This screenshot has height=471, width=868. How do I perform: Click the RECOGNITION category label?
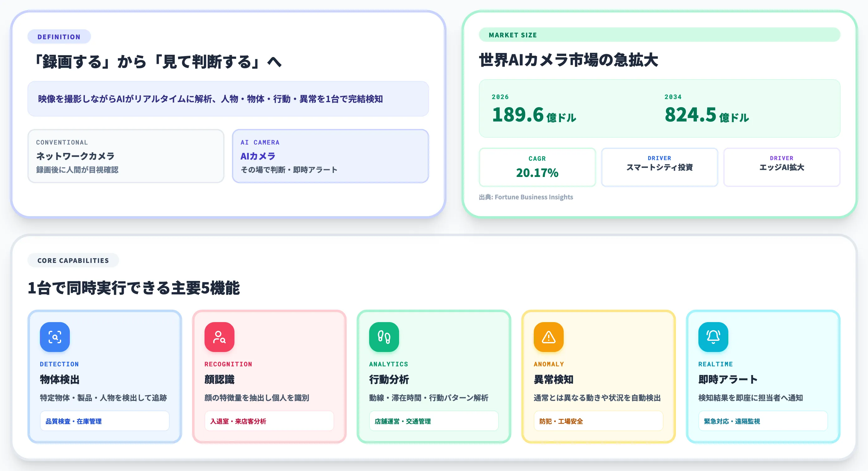point(228,364)
